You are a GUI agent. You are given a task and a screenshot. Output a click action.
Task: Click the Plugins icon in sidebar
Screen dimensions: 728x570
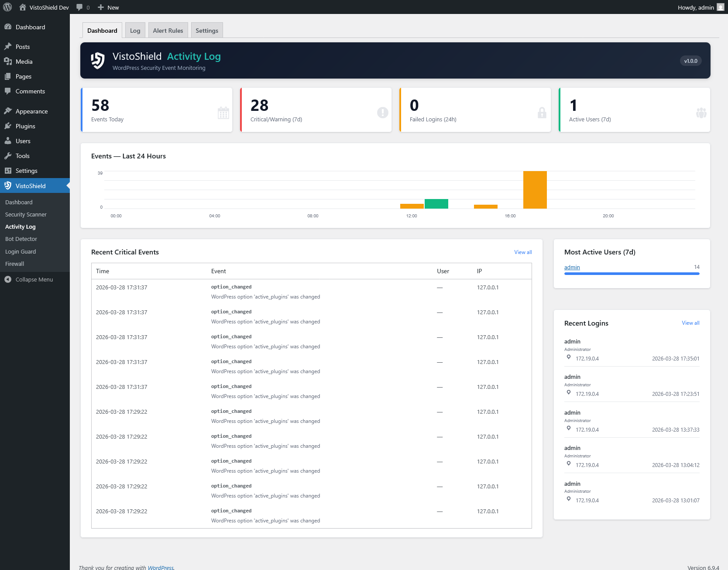point(9,126)
